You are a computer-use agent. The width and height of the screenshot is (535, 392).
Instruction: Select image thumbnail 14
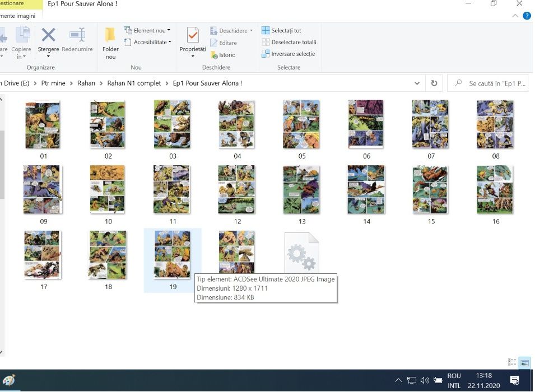366,190
